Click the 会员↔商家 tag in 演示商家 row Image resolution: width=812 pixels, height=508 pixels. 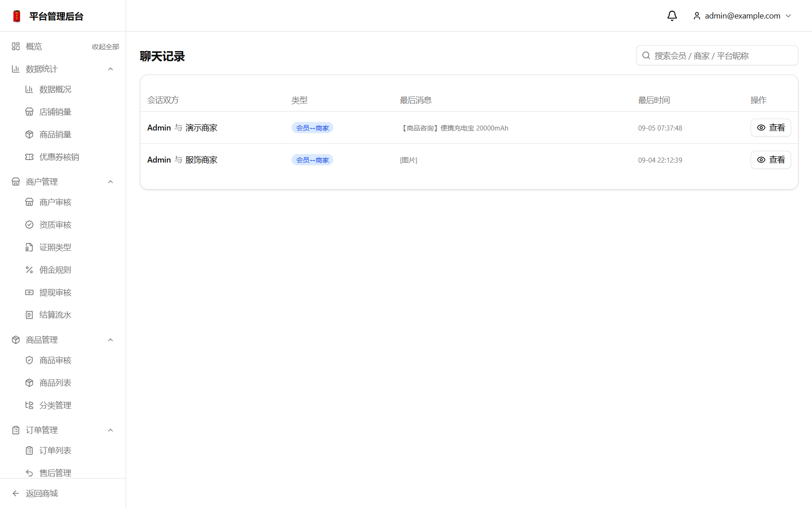pyautogui.click(x=312, y=128)
